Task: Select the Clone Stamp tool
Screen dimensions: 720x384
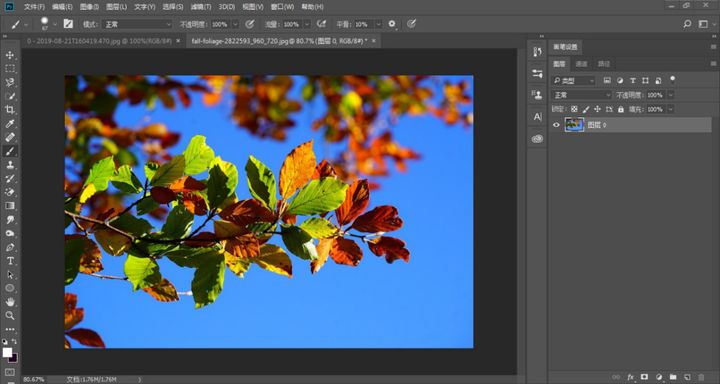Action: pos(10,164)
